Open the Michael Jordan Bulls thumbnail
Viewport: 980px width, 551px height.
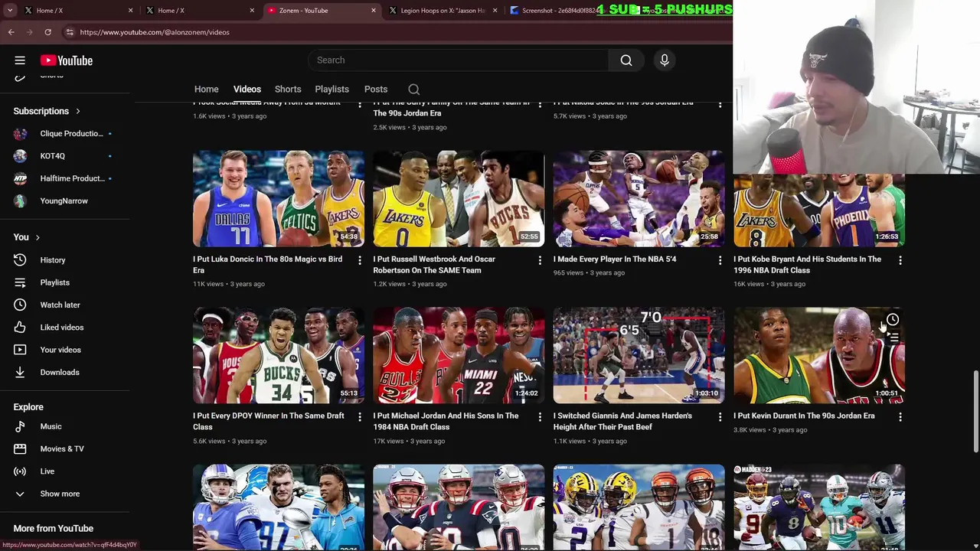point(459,356)
